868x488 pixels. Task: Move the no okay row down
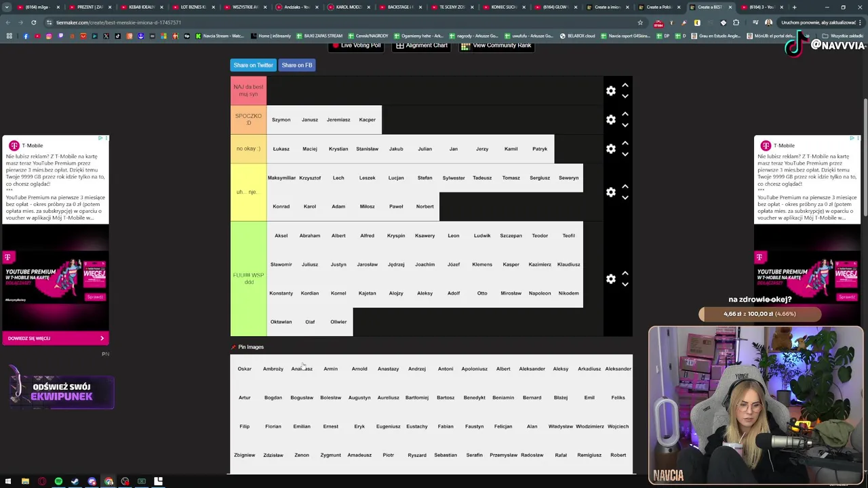coord(625,154)
